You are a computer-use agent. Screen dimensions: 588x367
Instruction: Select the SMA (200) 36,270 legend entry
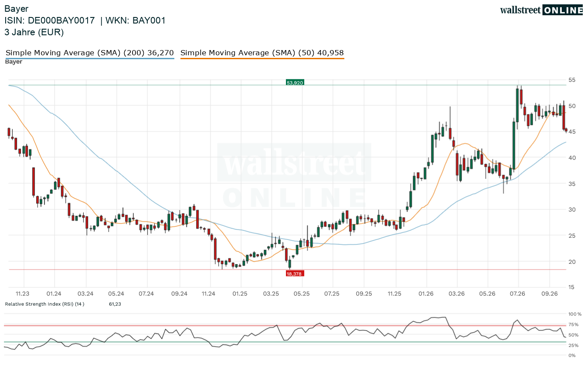pos(90,53)
